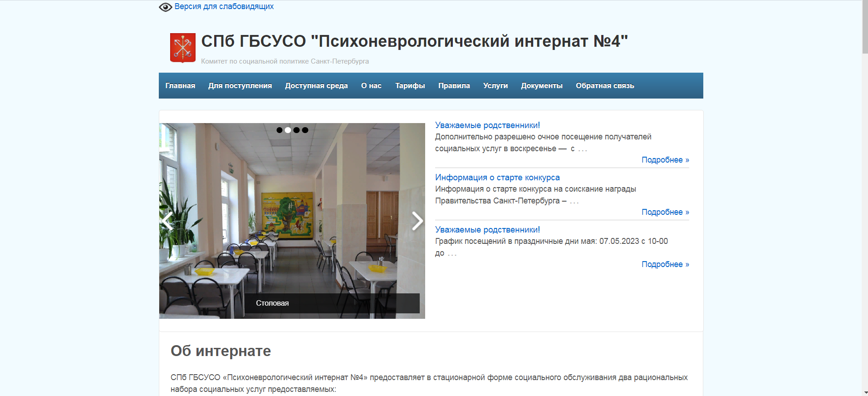This screenshot has width=868, height=396.
Task: Click the 'Об интернате' heading
Action: pos(221,351)
